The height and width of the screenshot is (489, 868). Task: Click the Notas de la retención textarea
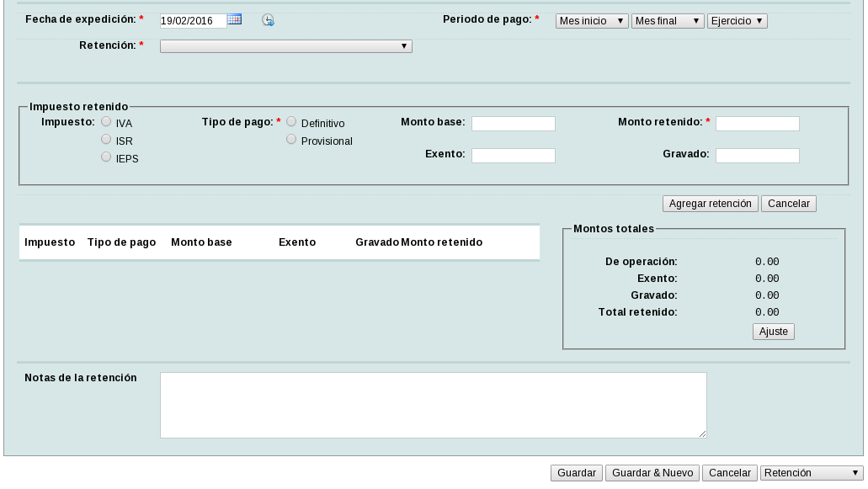(x=433, y=405)
